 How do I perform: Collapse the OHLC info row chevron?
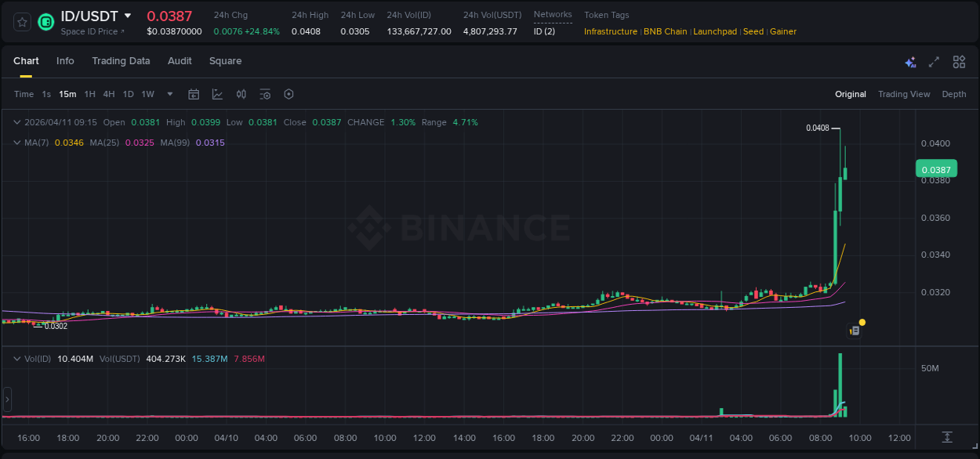[x=17, y=122]
